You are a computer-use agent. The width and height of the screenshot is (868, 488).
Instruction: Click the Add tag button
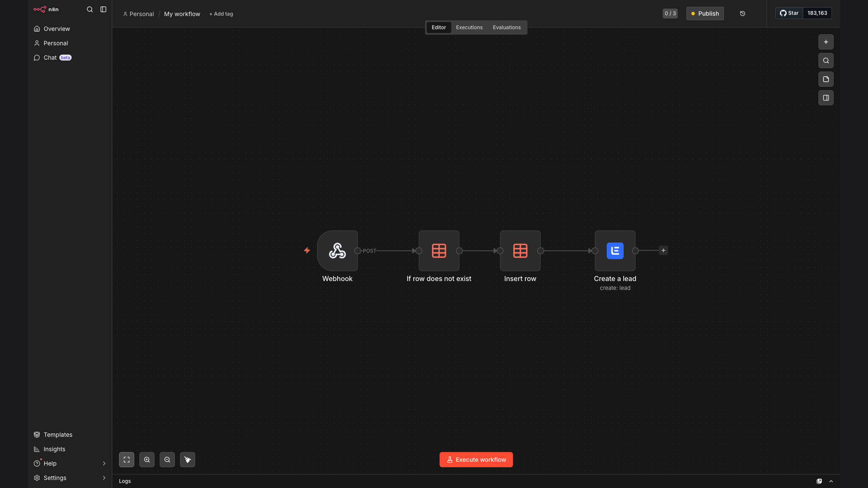pos(221,14)
